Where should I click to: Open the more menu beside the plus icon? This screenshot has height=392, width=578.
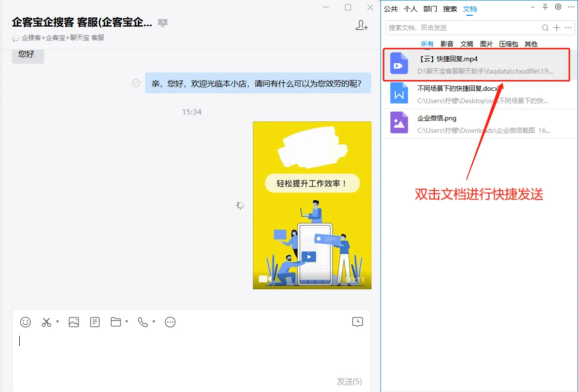[568, 28]
